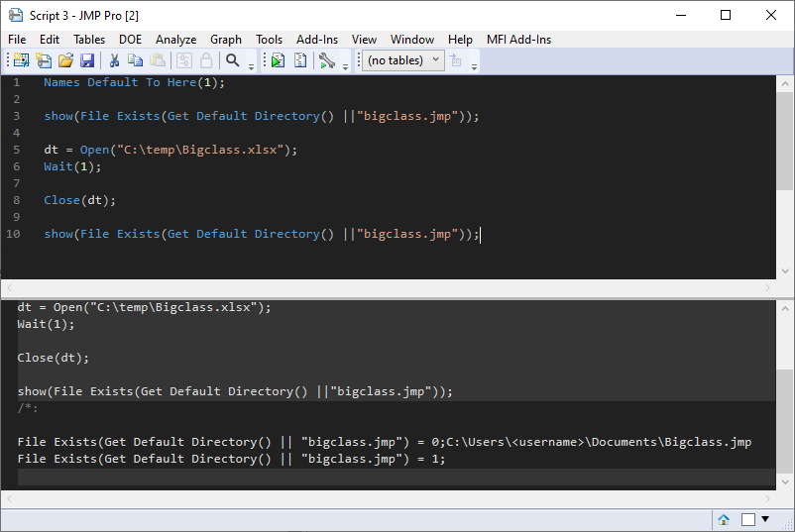Screen dimensions: 795x532
Task: Open the Tables menu
Action: (x=89, y=40)
